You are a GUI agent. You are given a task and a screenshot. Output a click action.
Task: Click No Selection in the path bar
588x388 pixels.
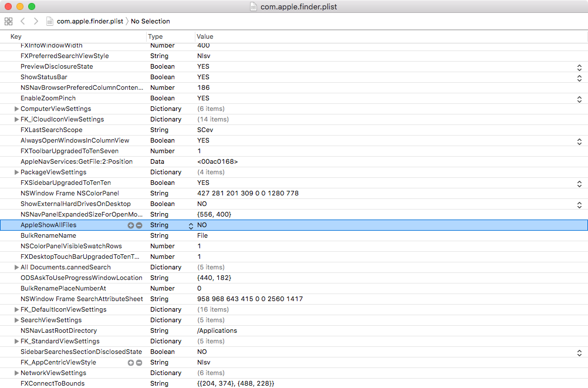click(x=150, y=21)
